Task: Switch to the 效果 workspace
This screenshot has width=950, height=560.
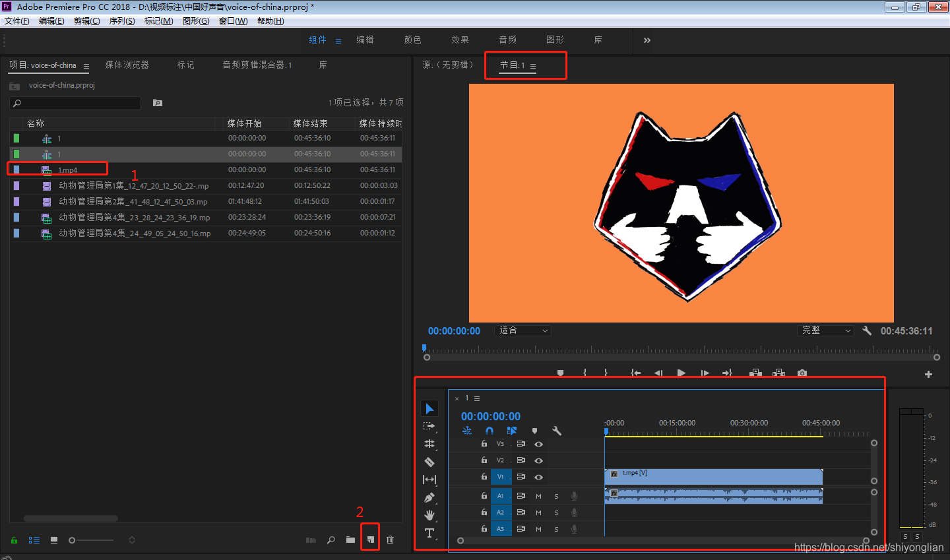Action: (x=460, y=40)
